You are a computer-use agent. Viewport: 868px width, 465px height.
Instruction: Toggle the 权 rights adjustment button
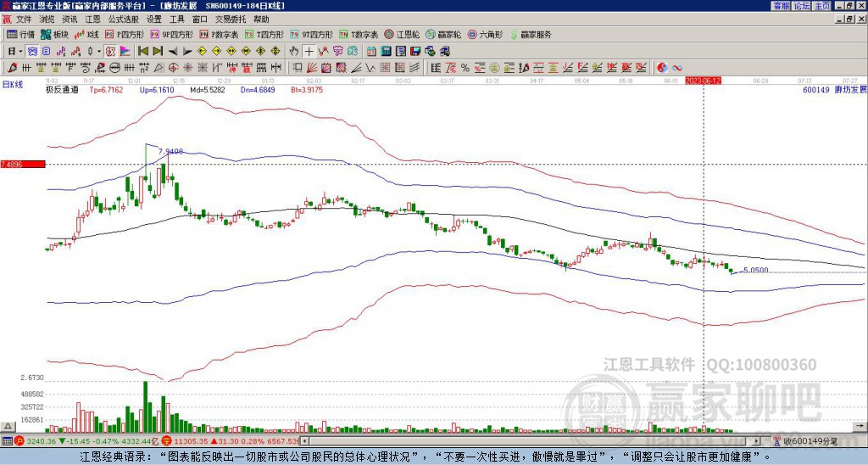pos(111,52)
